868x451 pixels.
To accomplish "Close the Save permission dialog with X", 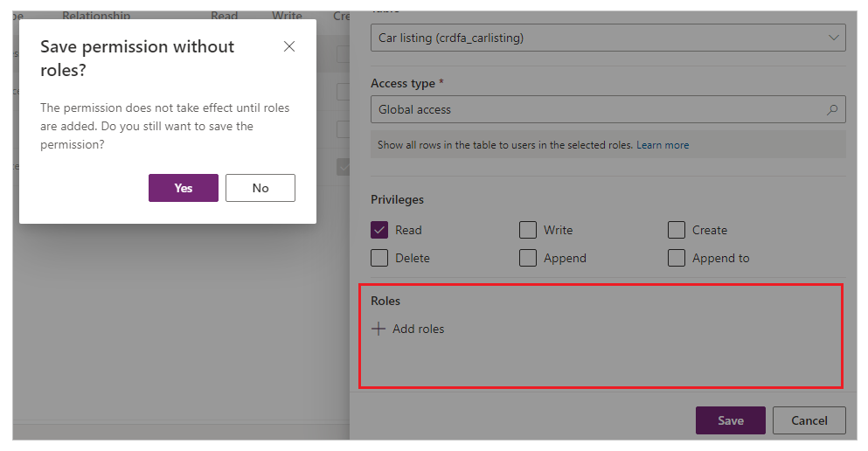I will 289,46.
